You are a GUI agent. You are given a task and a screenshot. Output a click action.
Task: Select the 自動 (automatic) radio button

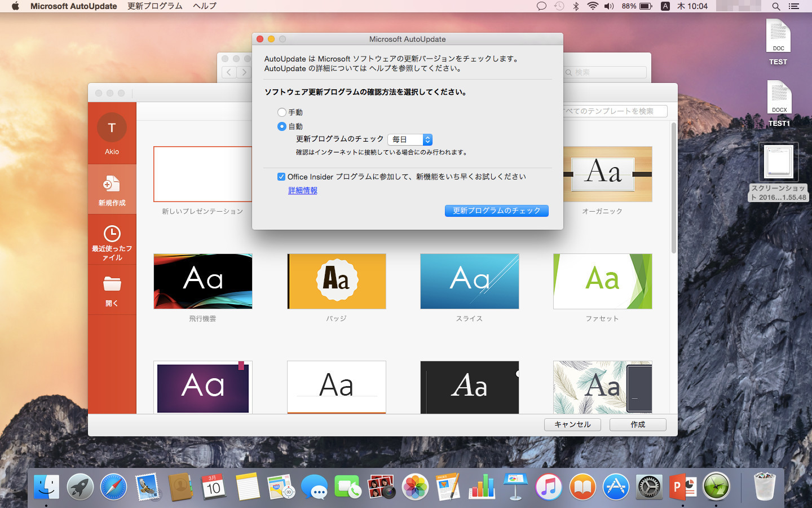pyautogui.click(x=282, y=126)
